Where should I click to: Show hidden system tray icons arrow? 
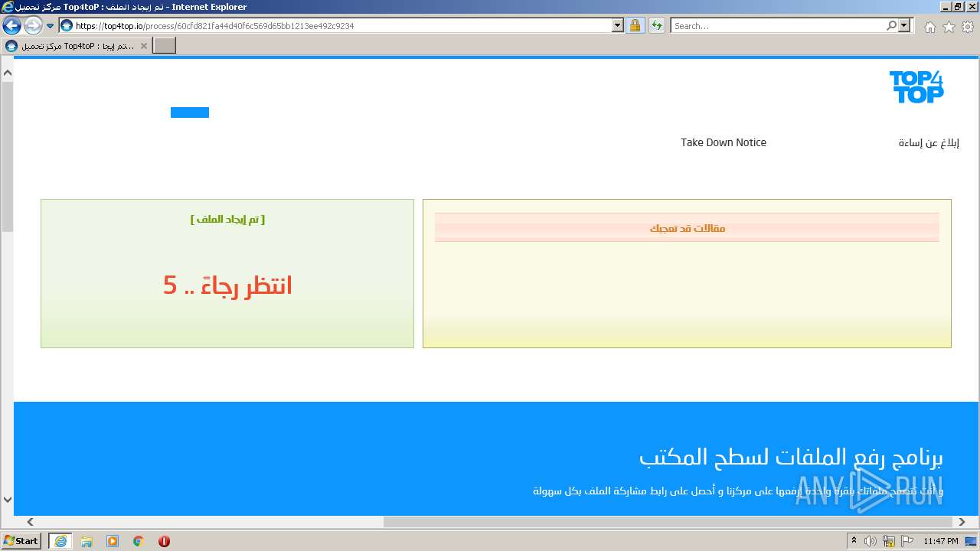tap(854, 541)
